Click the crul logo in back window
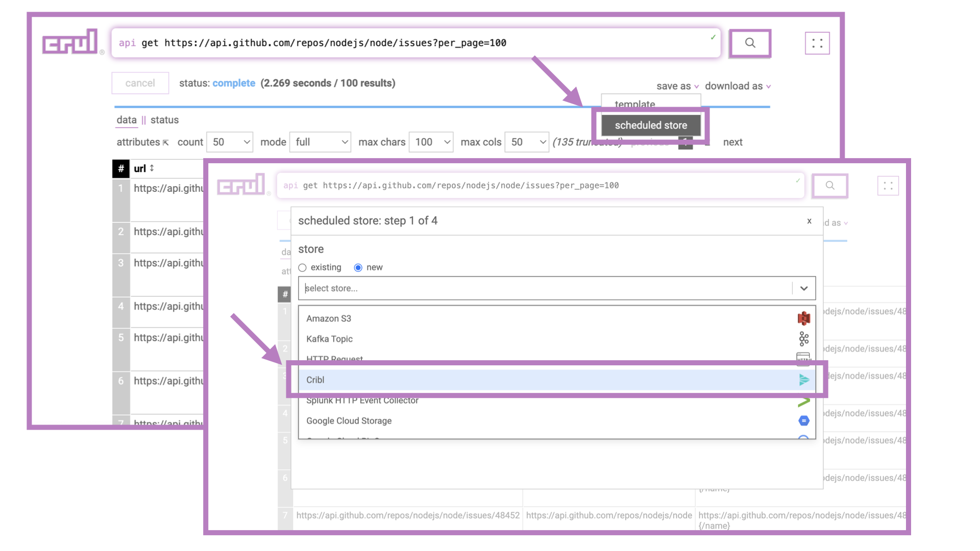980x551 pixels. pos(70,42)
